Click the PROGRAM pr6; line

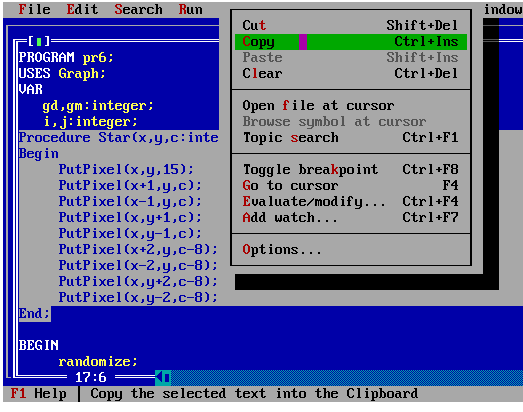pyautogui.click(x=66, y=57)
